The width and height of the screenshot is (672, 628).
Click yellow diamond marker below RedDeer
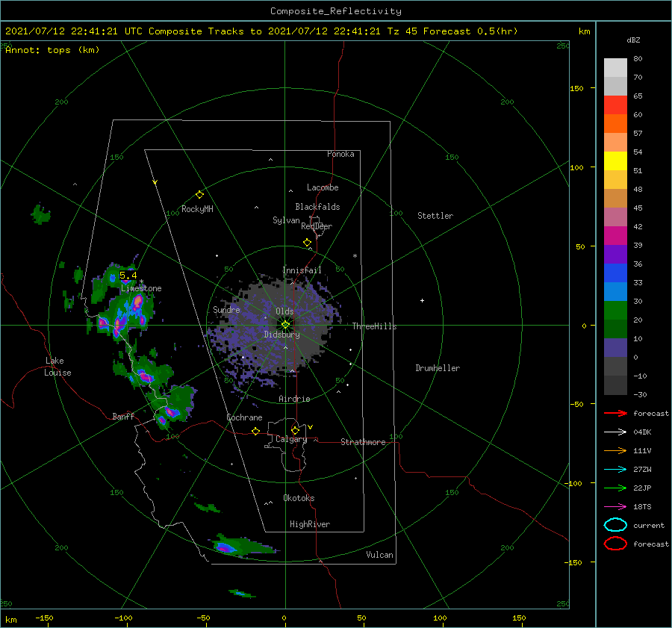[308, 243]
